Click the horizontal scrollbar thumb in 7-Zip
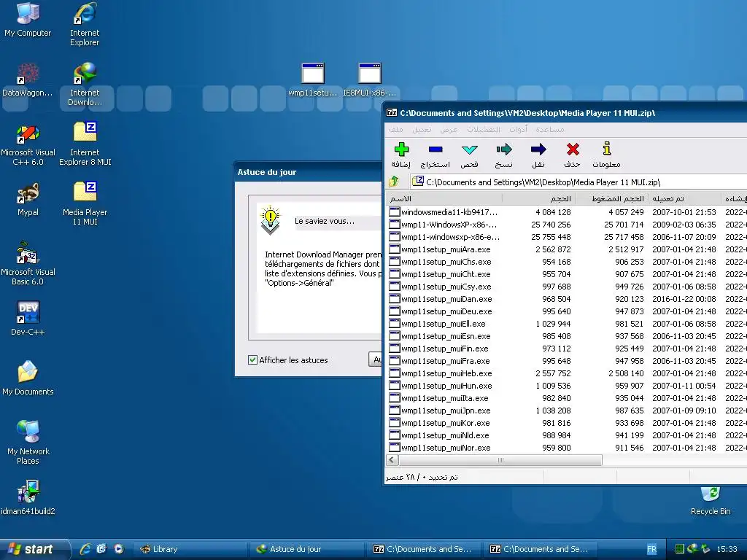This screenshot has width=747, height=560. [x=500, y=460]
